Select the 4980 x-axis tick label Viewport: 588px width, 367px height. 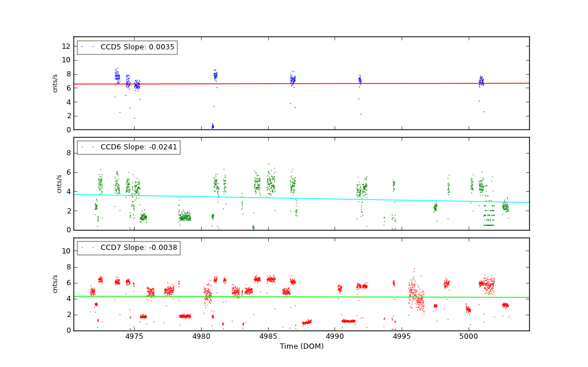tap(201, 336)
